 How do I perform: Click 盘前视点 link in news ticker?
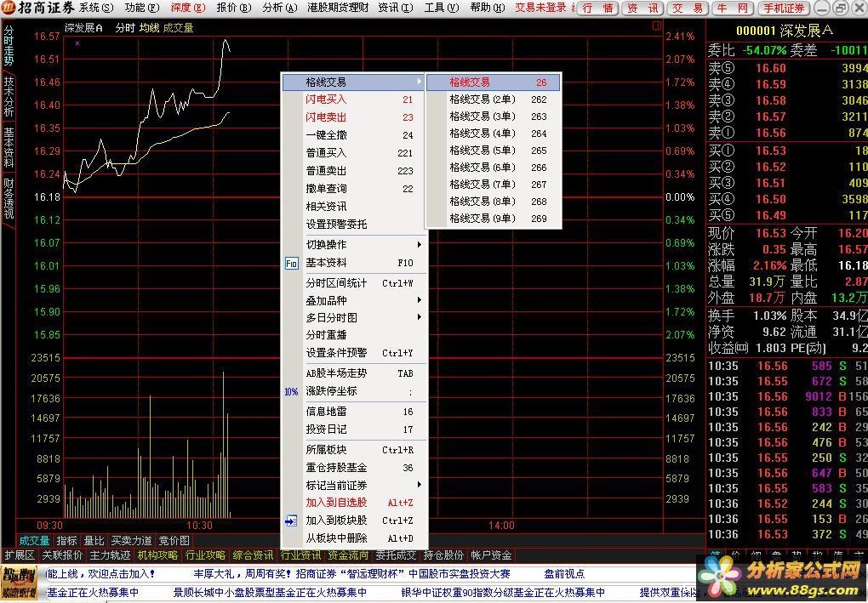pyautogui.click(x=564, y=574)
